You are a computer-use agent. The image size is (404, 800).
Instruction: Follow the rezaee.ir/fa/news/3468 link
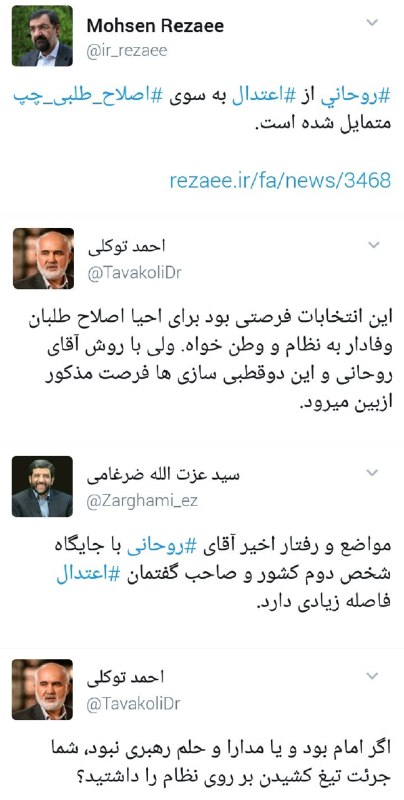coord(280,180)
